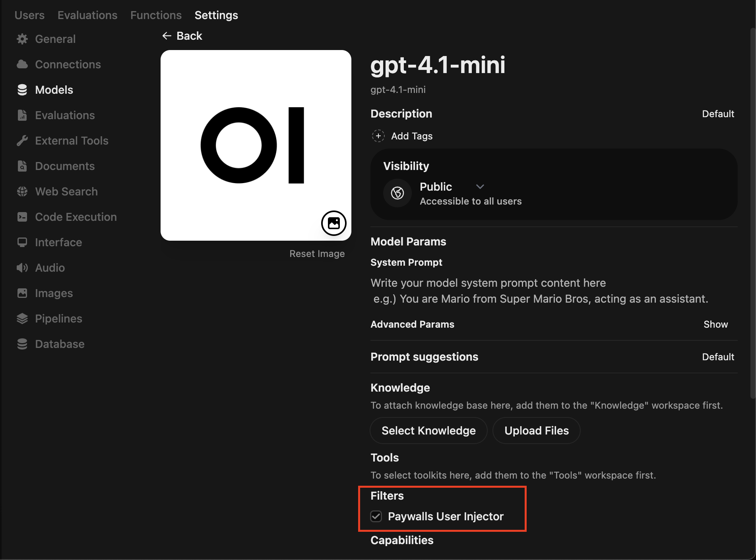The image size is (756, 560).
Task: Click the Capabilities heading
Action: click(x=402, y=540)
